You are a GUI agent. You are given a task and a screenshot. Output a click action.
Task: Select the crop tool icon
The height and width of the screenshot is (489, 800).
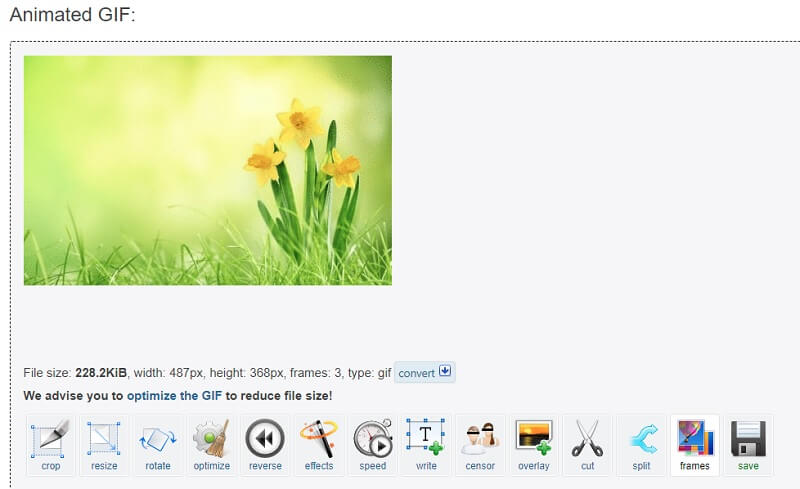(x=51, y=438)
